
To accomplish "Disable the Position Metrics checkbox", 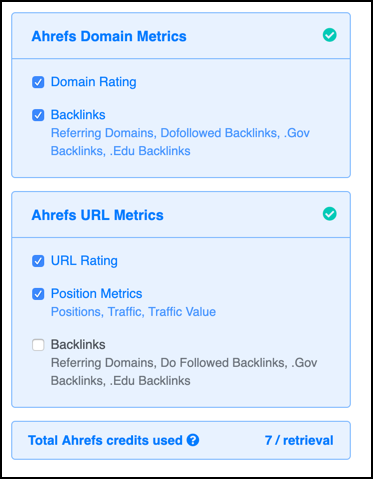I will coord(38,294).
